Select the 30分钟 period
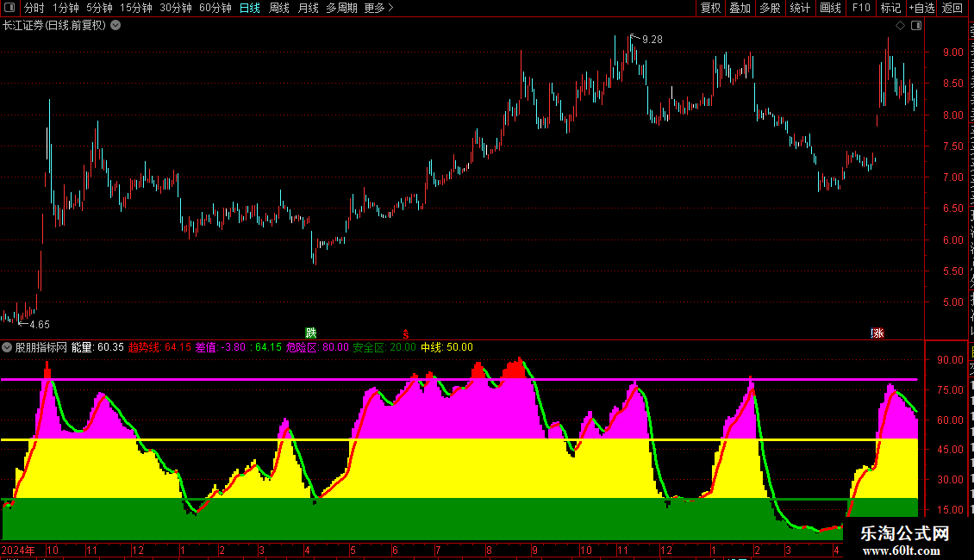This screenshot has height=560, width=974. (176, 8)
